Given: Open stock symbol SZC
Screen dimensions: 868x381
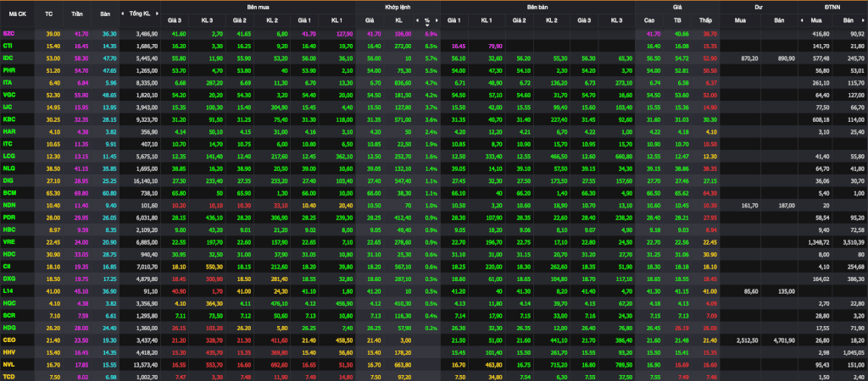Looking at the screenshot, I should [8, 34].
